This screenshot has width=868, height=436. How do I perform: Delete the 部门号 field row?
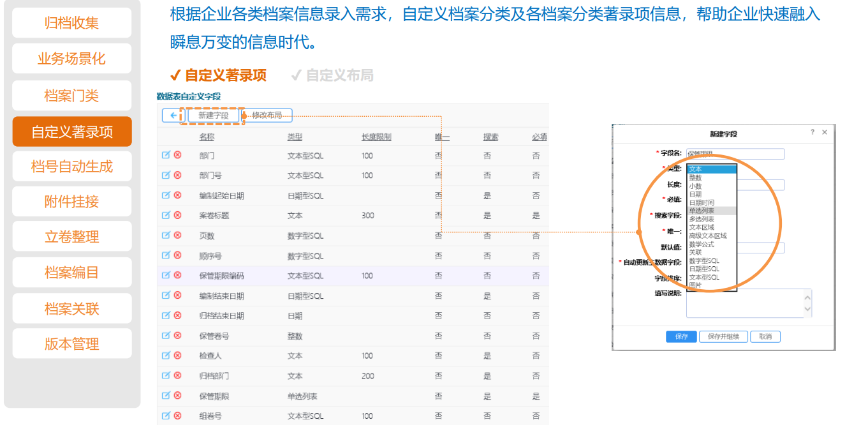177,175
